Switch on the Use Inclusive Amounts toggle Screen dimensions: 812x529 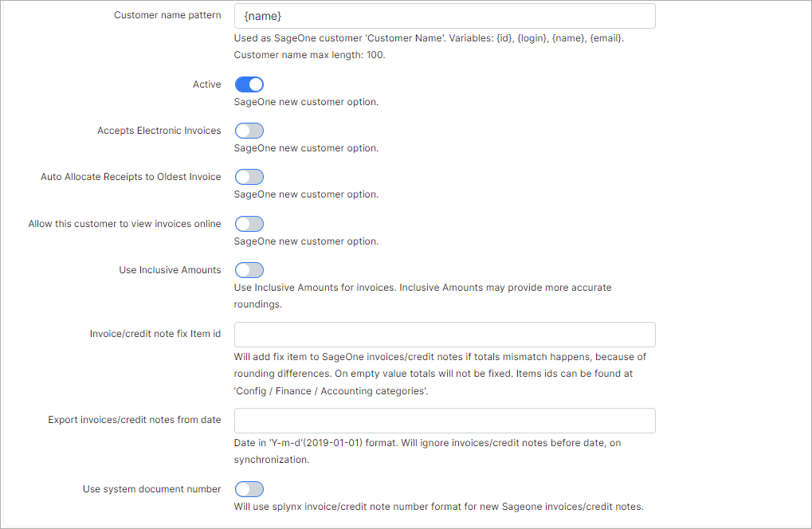pyautogui.click(x=249, y=270)
